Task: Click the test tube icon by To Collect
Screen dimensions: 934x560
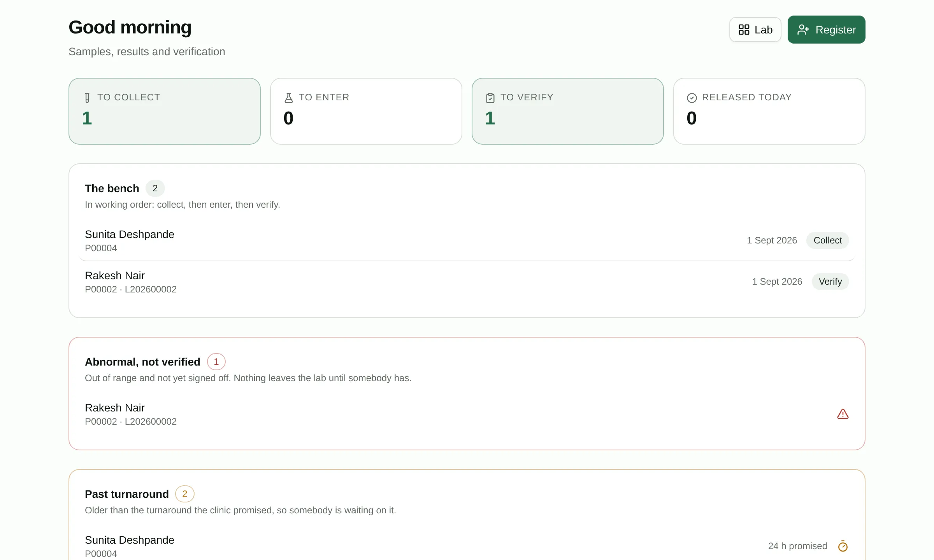Action: (87, 98)
